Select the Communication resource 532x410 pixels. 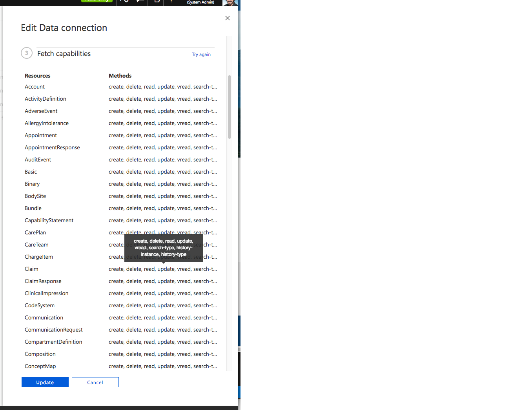pyautogui.click(x=44, y=317)
